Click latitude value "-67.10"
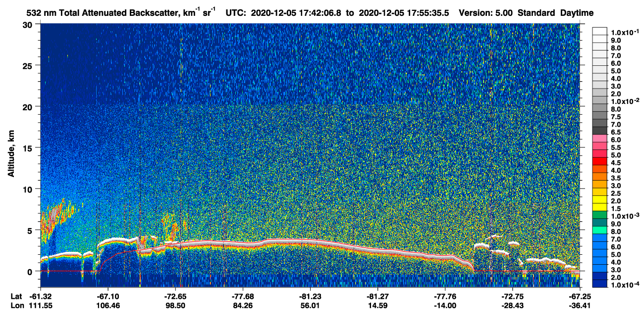 click(x=108, y=296)
